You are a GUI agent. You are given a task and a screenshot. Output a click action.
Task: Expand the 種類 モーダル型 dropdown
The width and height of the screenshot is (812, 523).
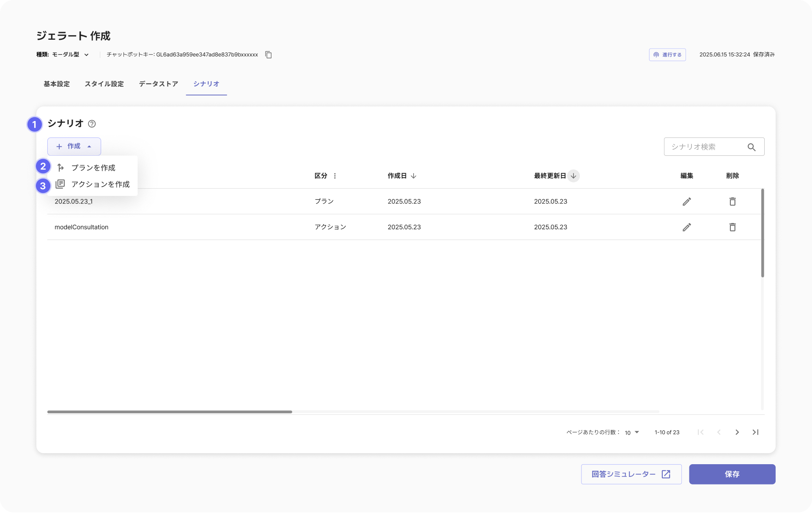point(86,55)
